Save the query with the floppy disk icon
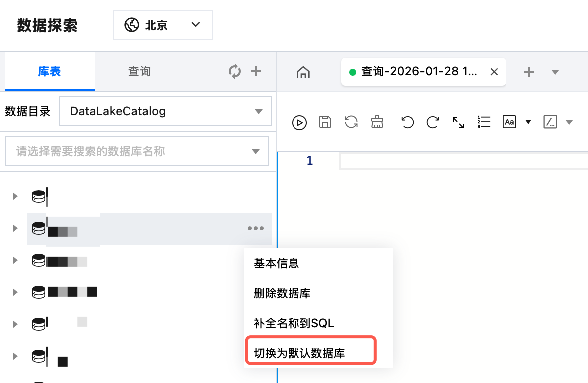This screenshot has width=588, height=383. click(325, 122)
